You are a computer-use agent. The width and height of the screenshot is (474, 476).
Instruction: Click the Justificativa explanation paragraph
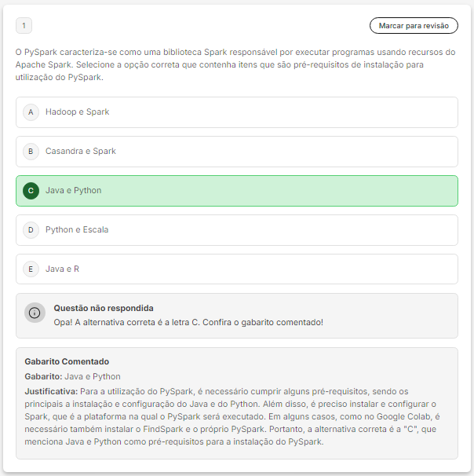tap(235, 416)
